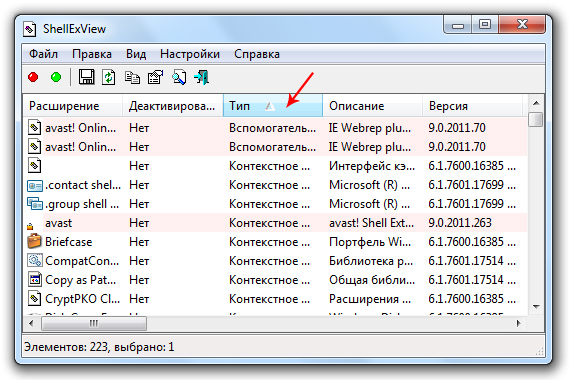This screenshot has height=380, width=569.
Task: Click the exit door toolbar icon
Action: tap(201, 77)
